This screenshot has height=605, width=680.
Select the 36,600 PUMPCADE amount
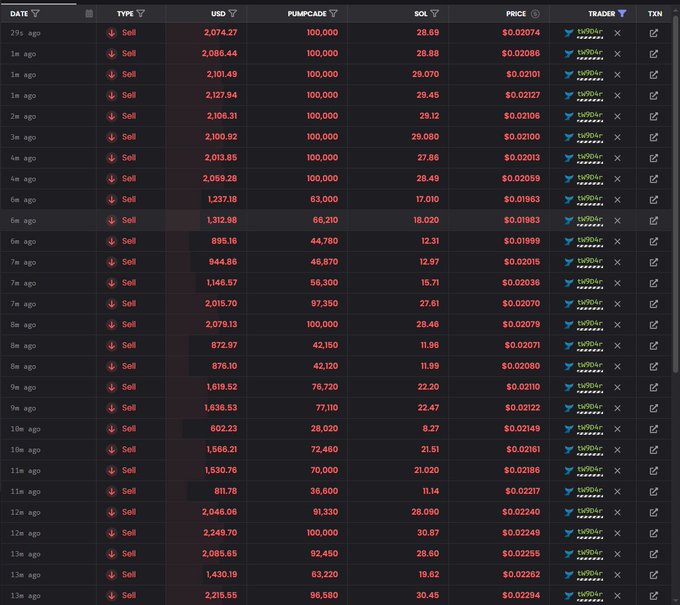[x=324, y=491]
